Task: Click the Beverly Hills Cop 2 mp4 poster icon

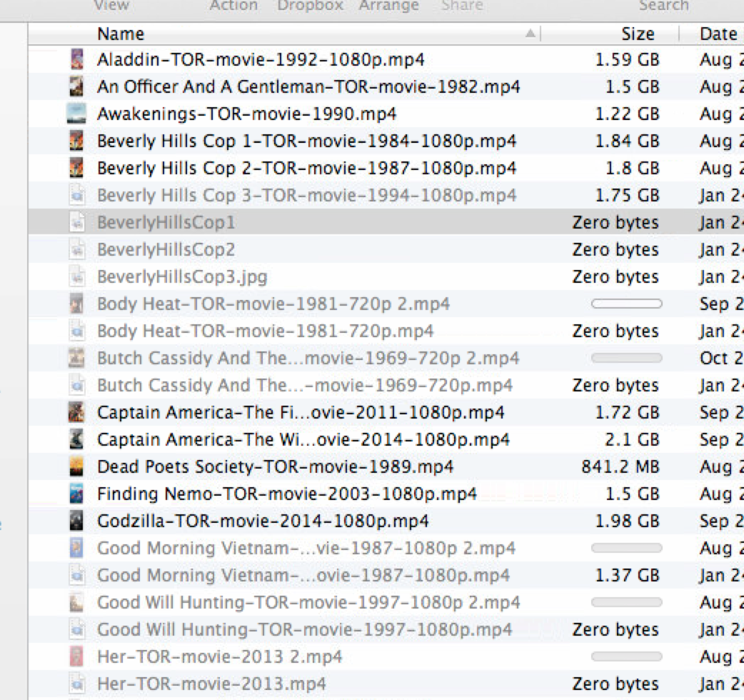Action: (x=77, y=168)
